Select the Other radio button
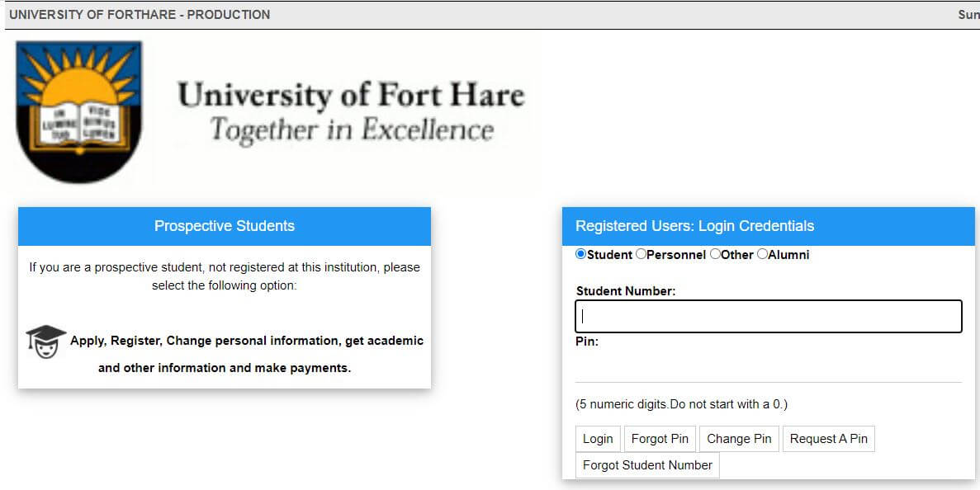The height and width of the screenshot is (490, 980). [x=715, y=254]
